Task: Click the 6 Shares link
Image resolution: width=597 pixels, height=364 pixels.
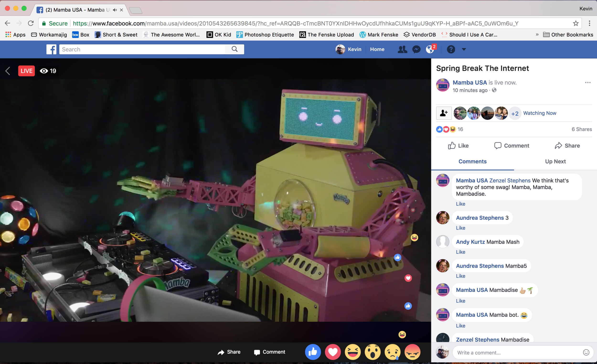Action: pos(581,129)
